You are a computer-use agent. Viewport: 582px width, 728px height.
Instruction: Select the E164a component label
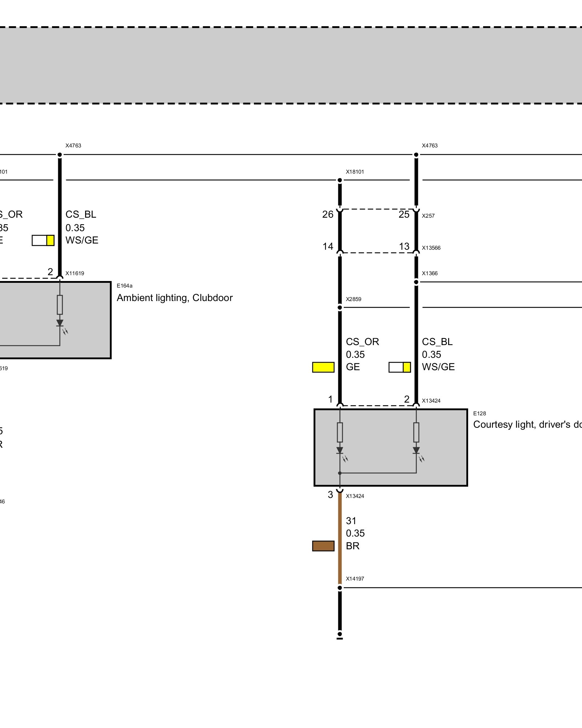point(124,286)
